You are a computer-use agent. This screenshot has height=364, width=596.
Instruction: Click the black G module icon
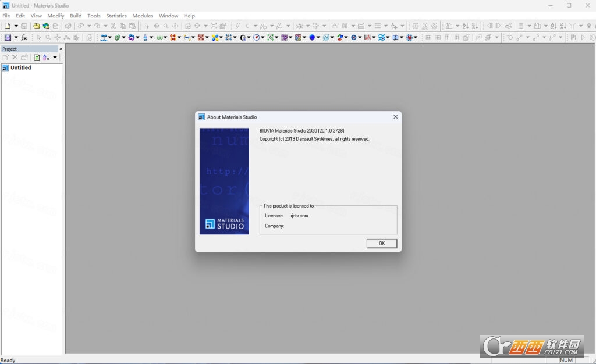243,37
